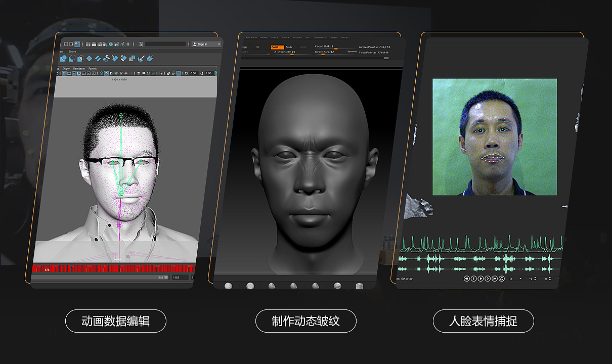Click the pause icon in Maya's top toolbar
This screenshot has width=612, height=364.
pyautogui.click(x=128, y=44)
